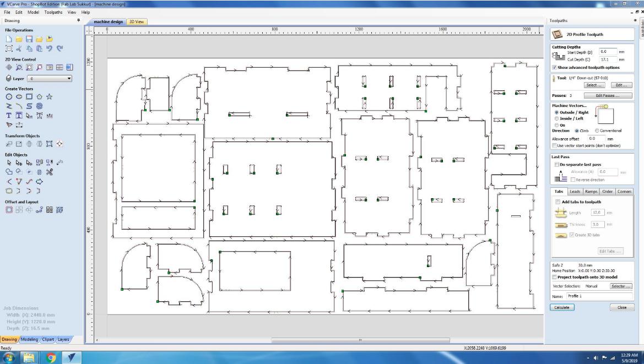Open the Offset vectors tool

click(x=9, y=210)
